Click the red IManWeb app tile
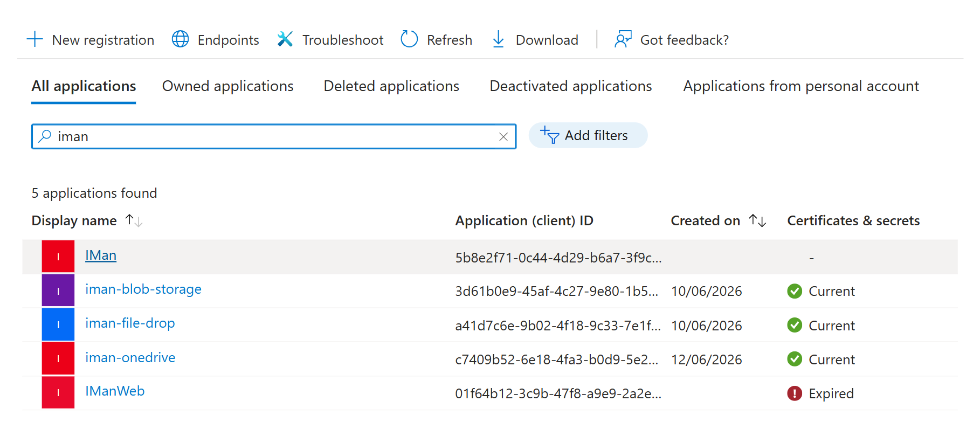Viewport: 980px width, 429px height. click(58, 392)
